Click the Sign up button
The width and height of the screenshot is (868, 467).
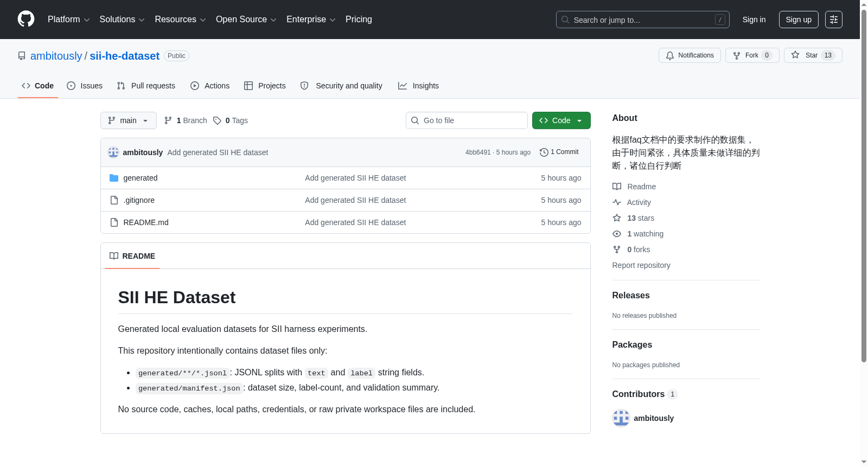click(799, 20)
